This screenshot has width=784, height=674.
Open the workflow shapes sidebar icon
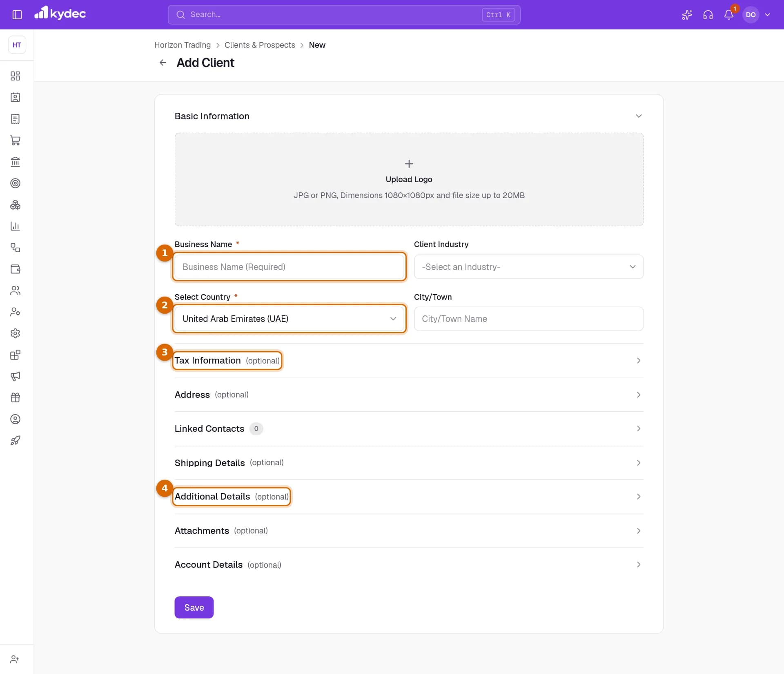tap(16, 248)
